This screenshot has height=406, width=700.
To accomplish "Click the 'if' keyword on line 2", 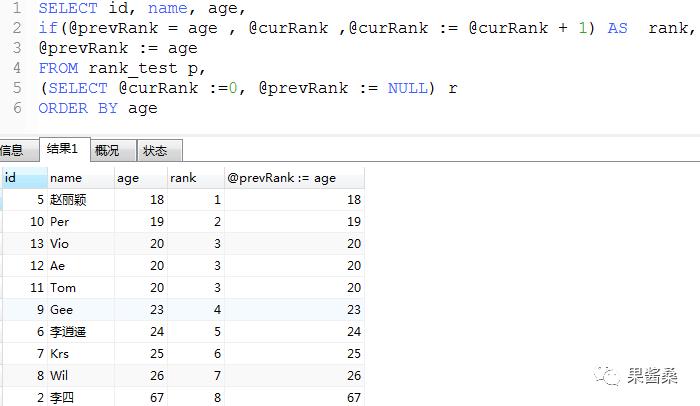I will pos(48,28).
